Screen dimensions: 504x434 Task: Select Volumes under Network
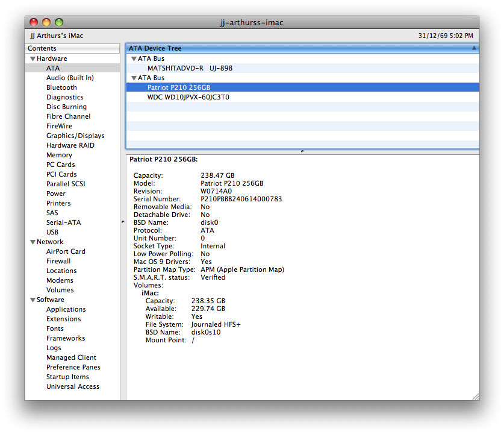(x=60, y=290)
